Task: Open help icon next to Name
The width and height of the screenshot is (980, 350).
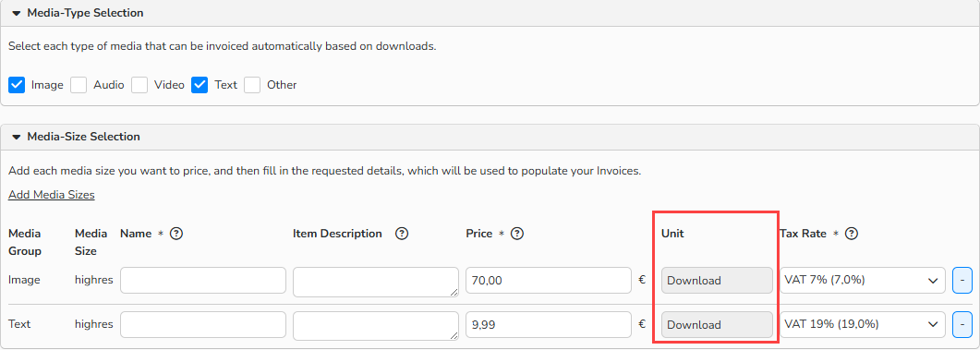Action: coord(176,234)
